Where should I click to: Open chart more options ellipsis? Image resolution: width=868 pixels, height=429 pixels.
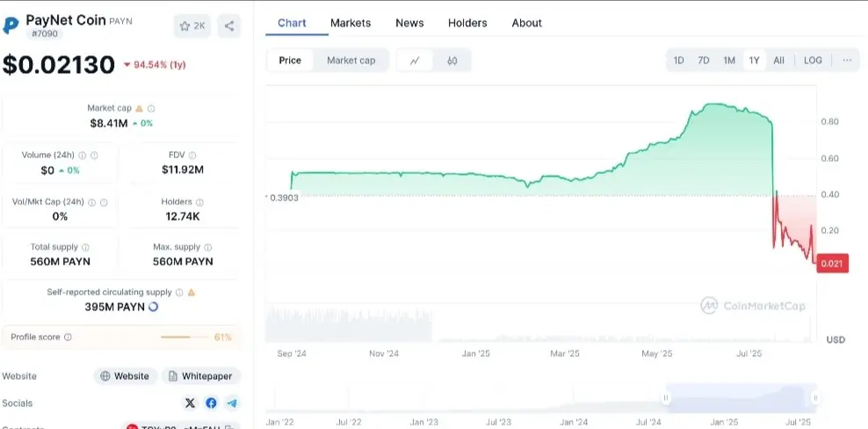(x=847, y=61)
